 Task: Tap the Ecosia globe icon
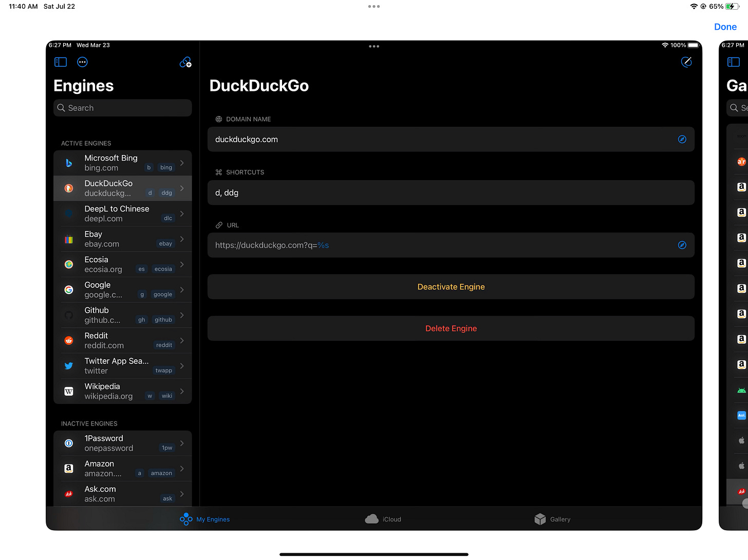pyautogui.click(x=69, y=264)
